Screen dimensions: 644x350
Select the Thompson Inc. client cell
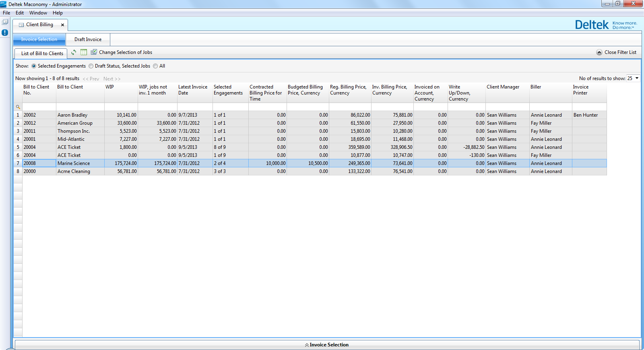pyautogui.click(x=80, y=131)
